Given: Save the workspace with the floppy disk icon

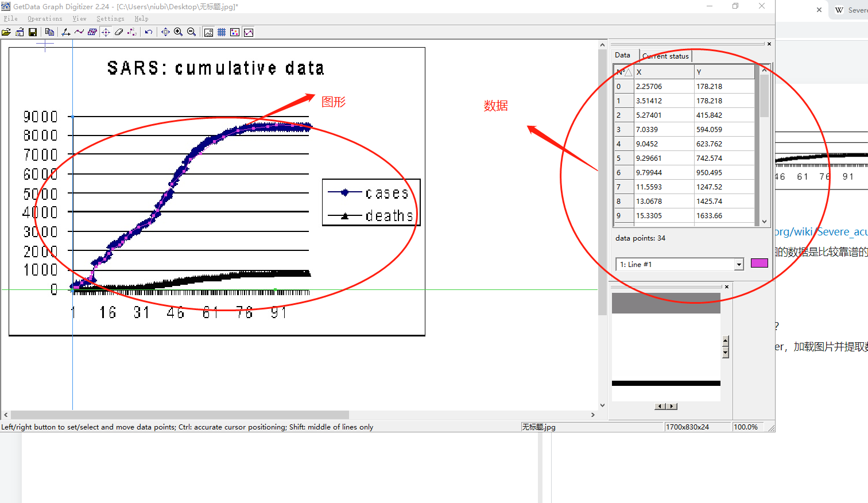Looking at the screenshot, I should pyautogui.click(x=33, y=32).
